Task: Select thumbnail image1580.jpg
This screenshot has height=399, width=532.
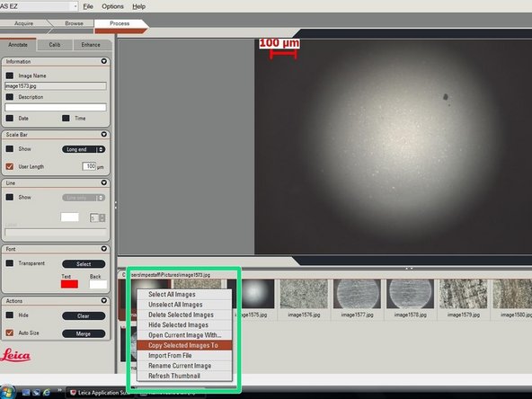Action: coord(512,294)
